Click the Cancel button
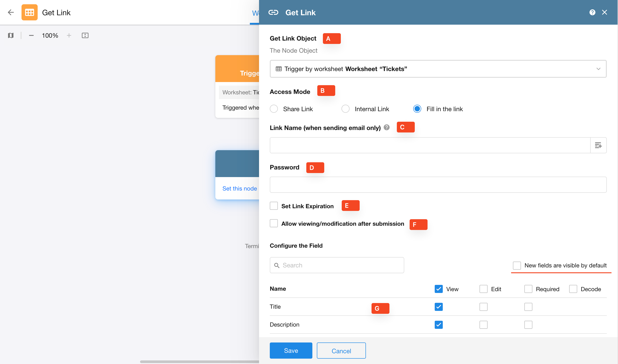The width and height of the screenshot is (618, 364). point(341,351)
